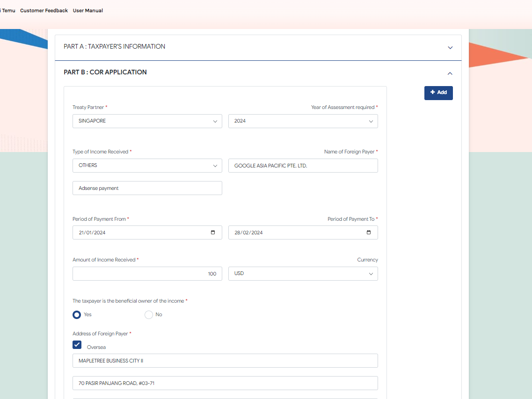The width and height of the screenshot is (532, 399).
Task: Open calendar picker for Period of Payment From
Action: [213, 232]
